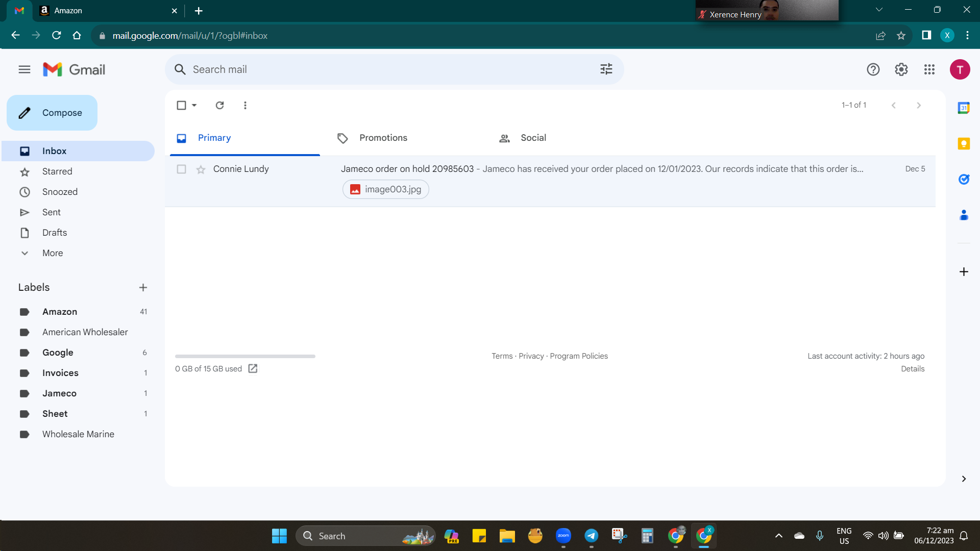Open Google Tasks side panel
This screenshot has height=551, width=980.
(x=964, y=179)
